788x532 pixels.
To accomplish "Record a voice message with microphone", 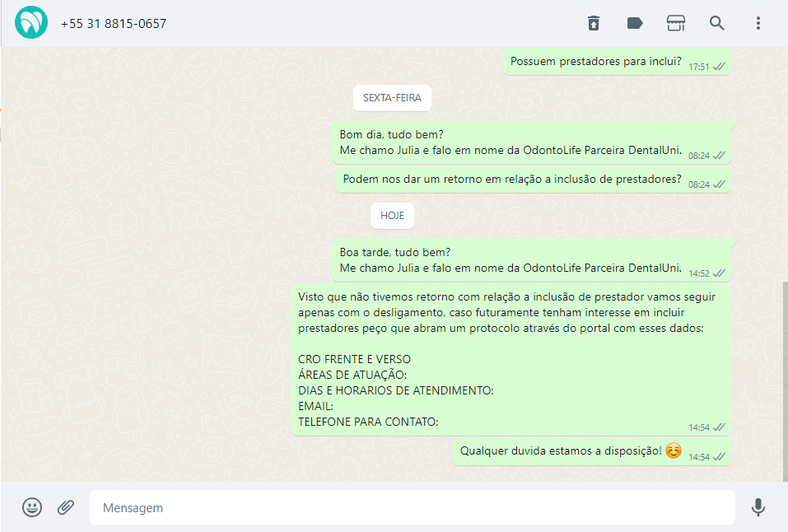I will [758, 507].
